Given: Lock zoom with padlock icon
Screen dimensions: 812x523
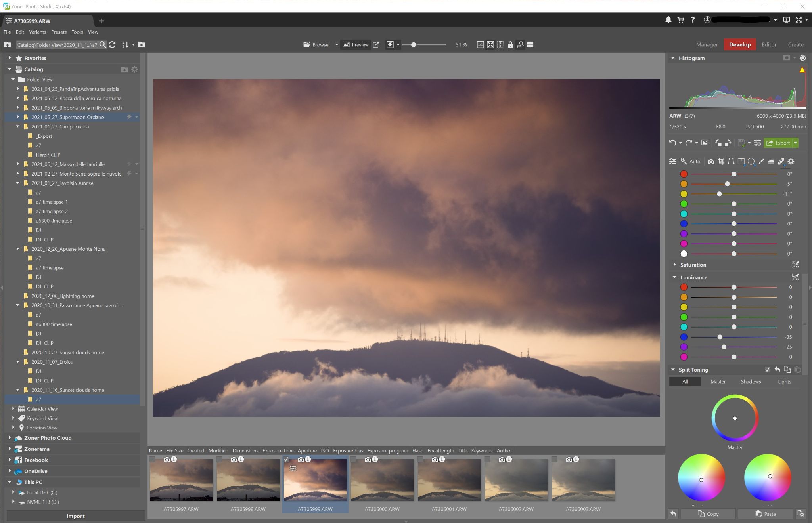Looking at the screenshot, I should click(510, 45).
